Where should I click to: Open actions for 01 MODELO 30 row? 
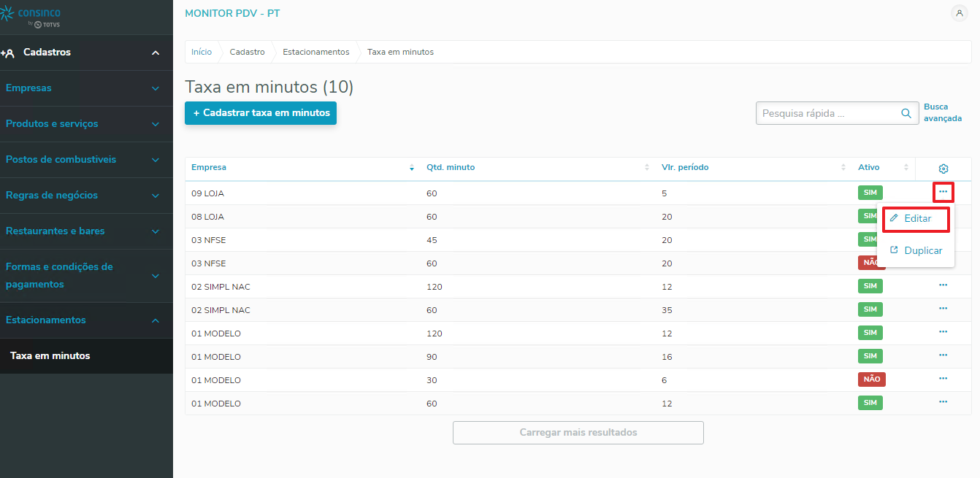tap(943, 379)
